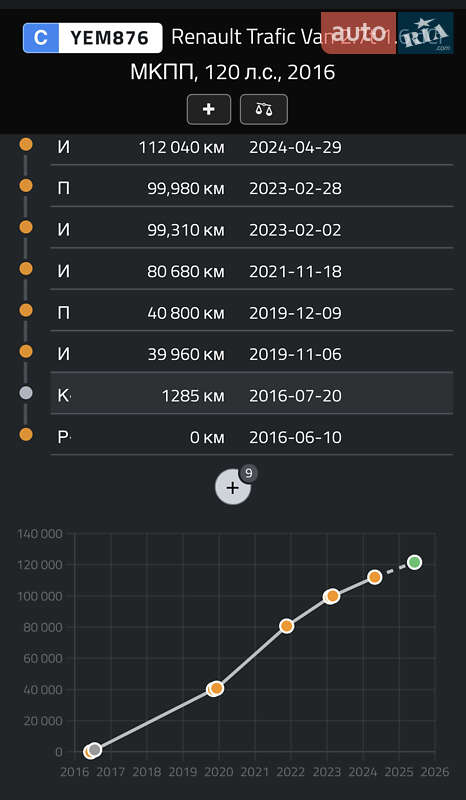Viewport: 466px width, 800px height.
Task: Click the date 2023-02-28
Action: tap(295, 189)
